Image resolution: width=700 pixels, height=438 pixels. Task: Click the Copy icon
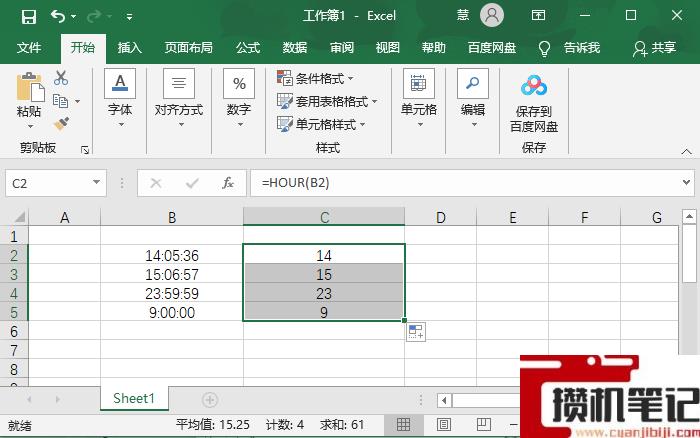pos(60,101)
